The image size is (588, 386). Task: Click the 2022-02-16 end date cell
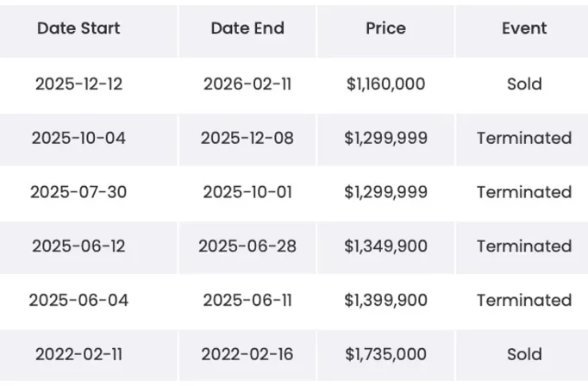pyautogui.click(x=247, y=354)
